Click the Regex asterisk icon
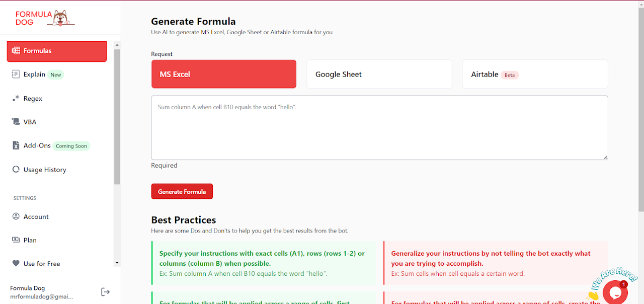The width and height of the screenshot is (644, 304). coord(16,98)
